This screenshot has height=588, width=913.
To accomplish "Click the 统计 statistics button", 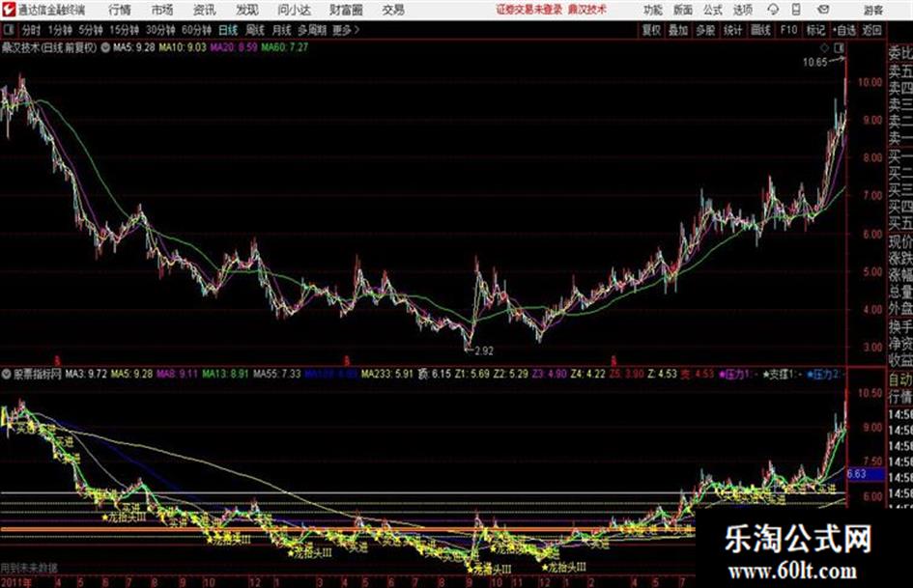I will coord(732,30).
